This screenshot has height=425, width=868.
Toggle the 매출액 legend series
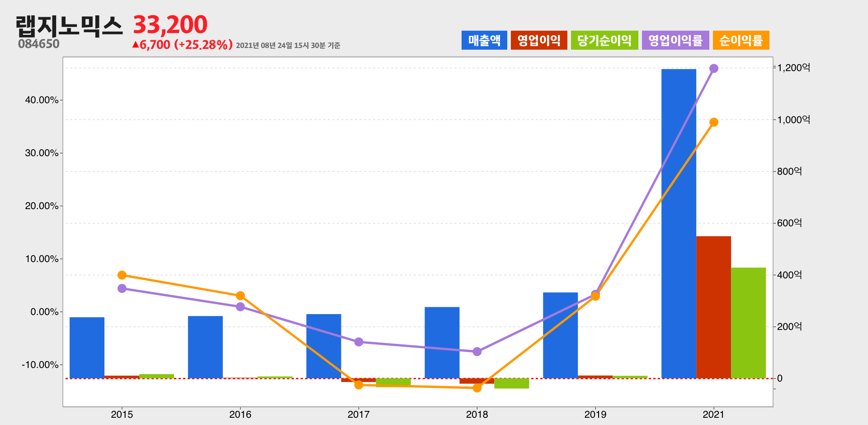click(484, 40)
